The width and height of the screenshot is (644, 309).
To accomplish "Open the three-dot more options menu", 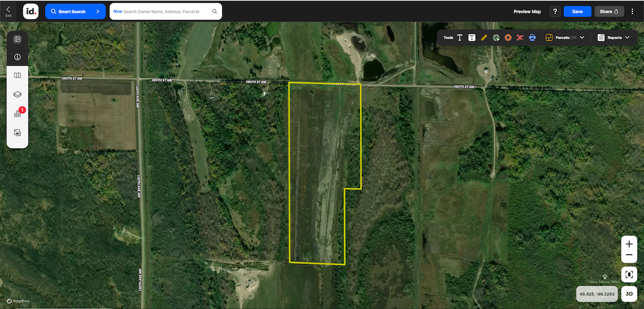I will [632, 12].
